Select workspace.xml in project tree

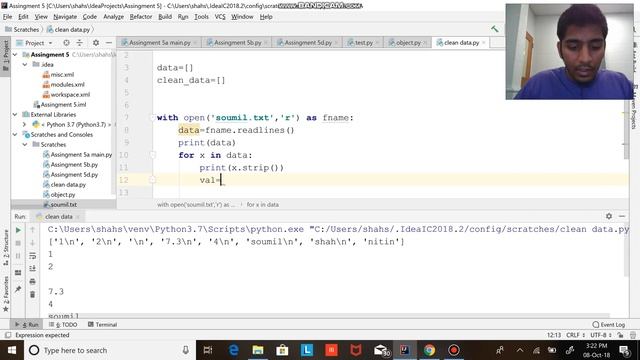(x=70, y=95)
